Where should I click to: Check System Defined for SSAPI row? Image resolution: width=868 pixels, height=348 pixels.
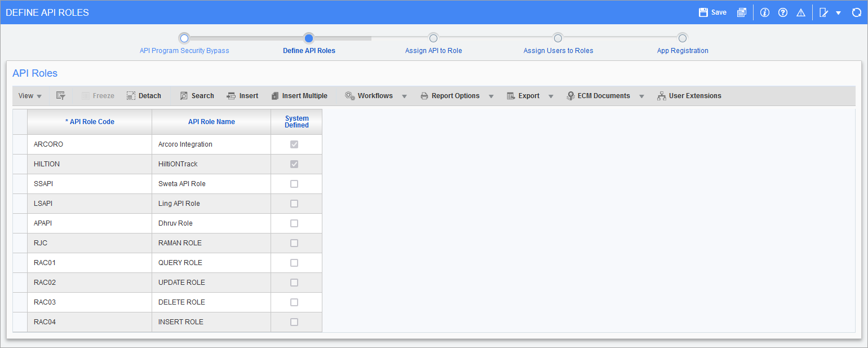(x=294, y=184)
